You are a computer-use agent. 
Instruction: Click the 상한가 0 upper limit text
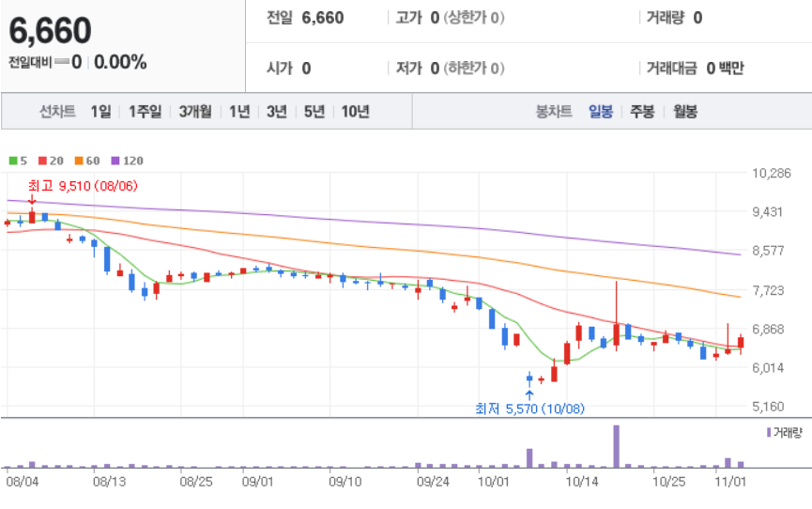pos(474,18)
